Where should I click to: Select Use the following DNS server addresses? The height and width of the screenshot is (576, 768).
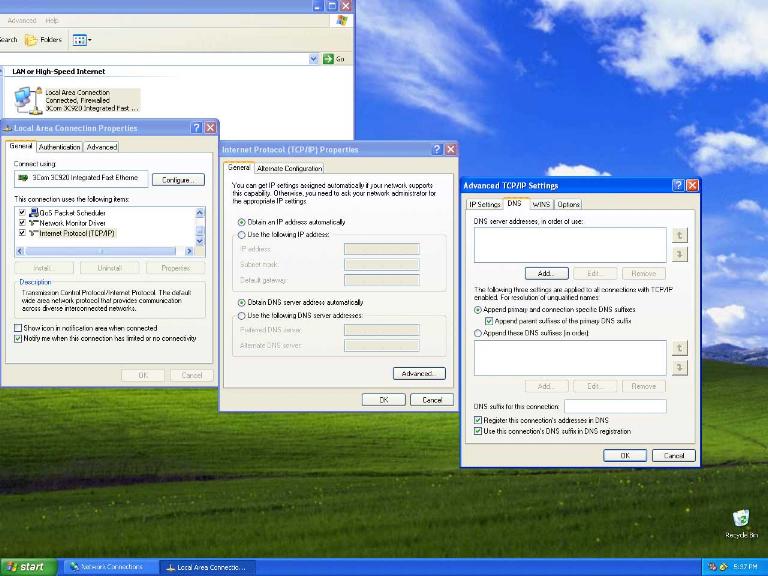pos(241,316)
